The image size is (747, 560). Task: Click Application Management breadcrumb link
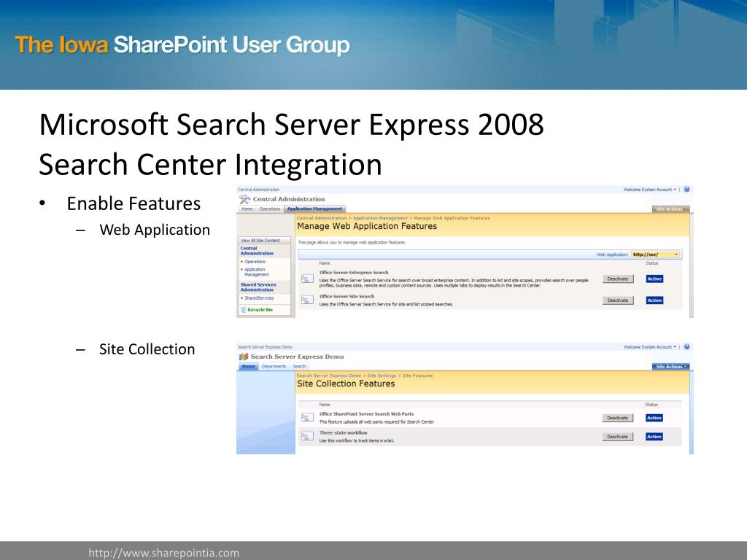(x=380, y=218)
